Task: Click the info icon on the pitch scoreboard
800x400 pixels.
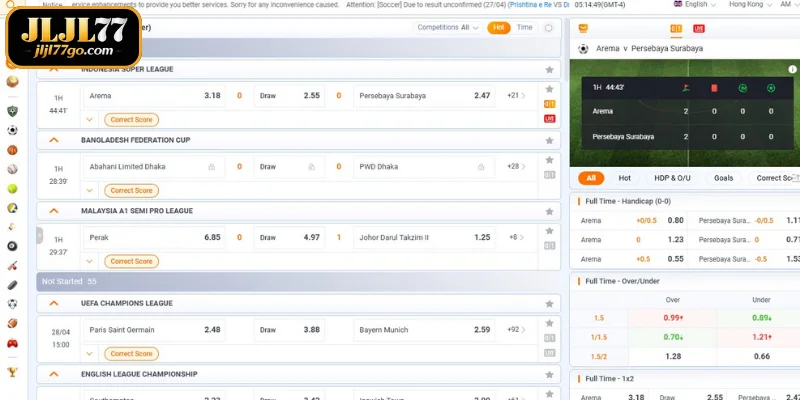Action: [792, 69]
